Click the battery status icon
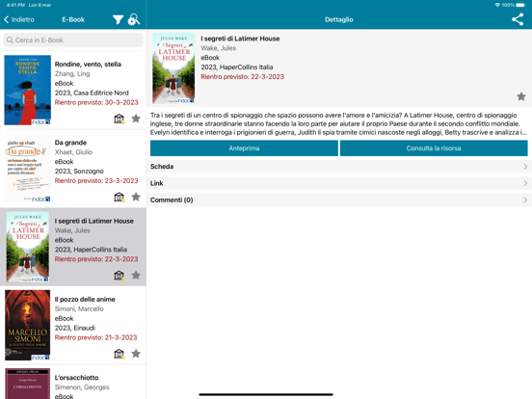Viewport: 532px width, 399px height. click(520, 5)
